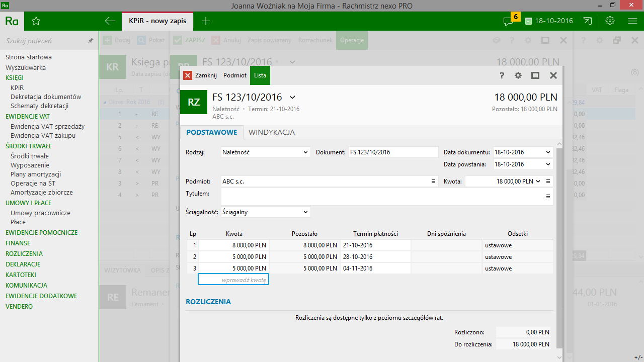This screenshot has width=644, height=362.
Task: Open Ewidencja VAT sprzedaży in sidebar
Action: (47, 126)
